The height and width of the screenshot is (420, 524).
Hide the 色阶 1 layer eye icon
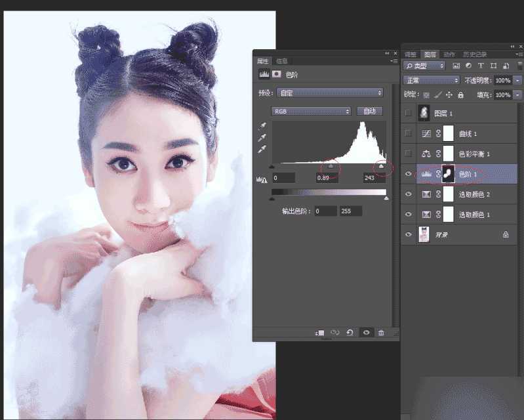pos(408,174)
